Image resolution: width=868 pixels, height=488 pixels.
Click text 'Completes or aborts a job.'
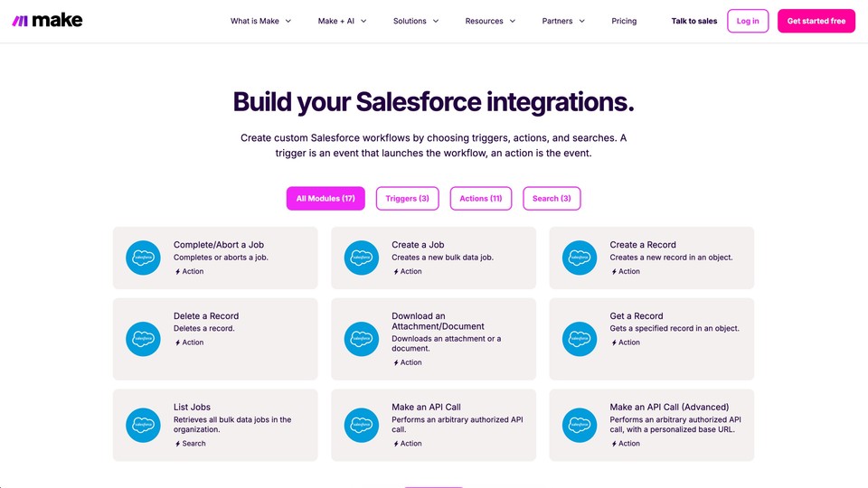tap(221, 258)
